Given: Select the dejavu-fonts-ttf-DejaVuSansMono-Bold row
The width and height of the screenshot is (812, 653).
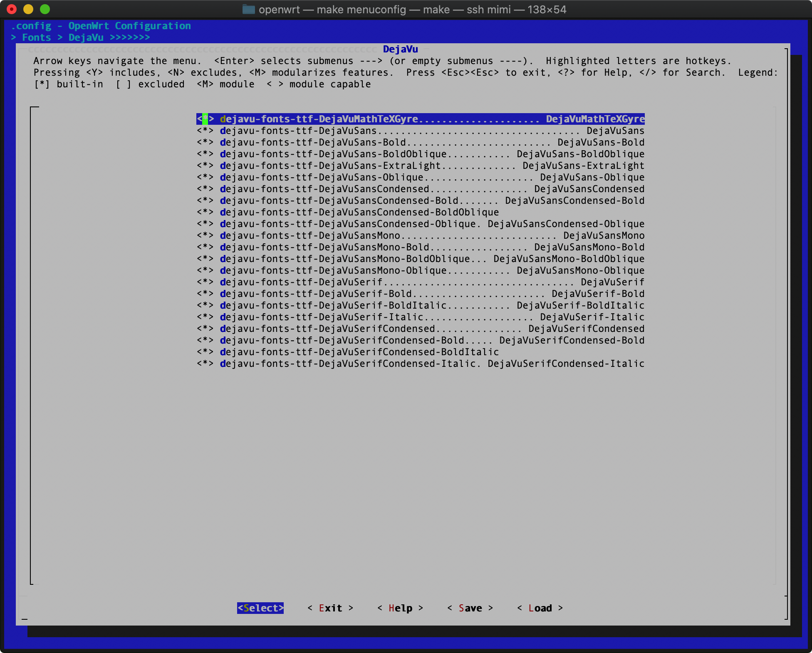Looking at the screenshot, I should point(421,247).
